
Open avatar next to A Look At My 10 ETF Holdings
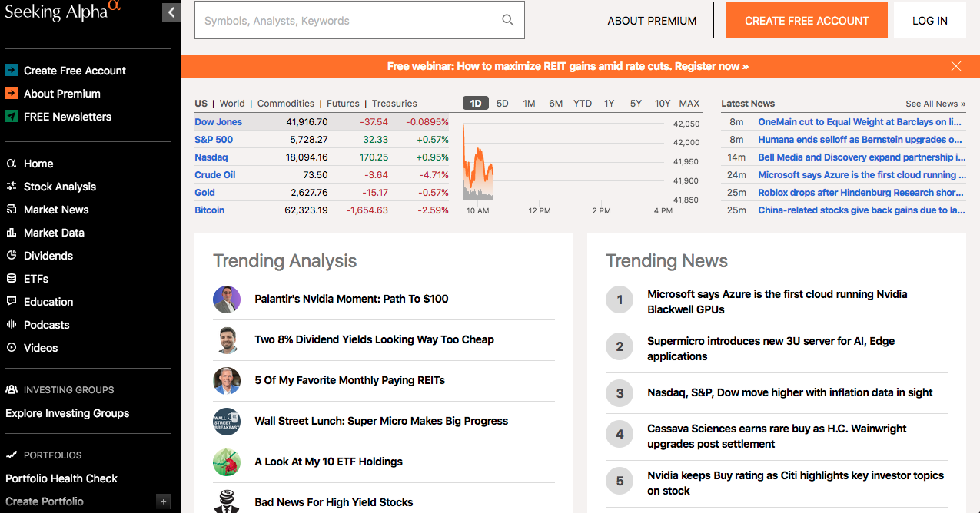click(227, 462)
